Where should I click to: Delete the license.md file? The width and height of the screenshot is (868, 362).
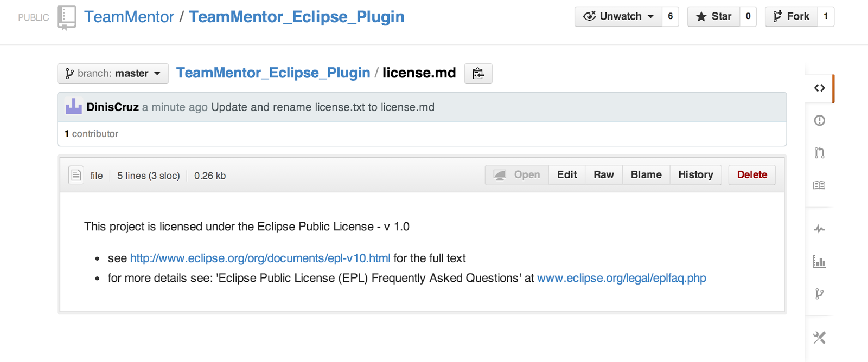[752, 175]
